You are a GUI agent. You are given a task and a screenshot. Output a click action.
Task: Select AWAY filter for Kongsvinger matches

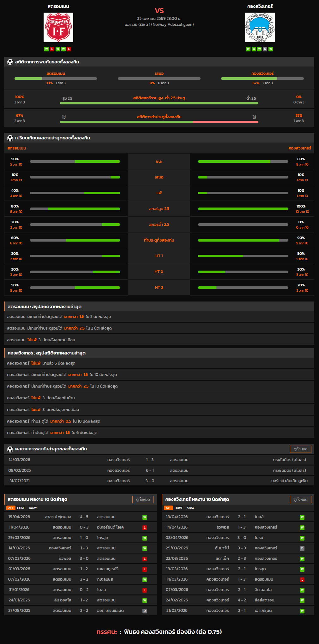point(190,508)
